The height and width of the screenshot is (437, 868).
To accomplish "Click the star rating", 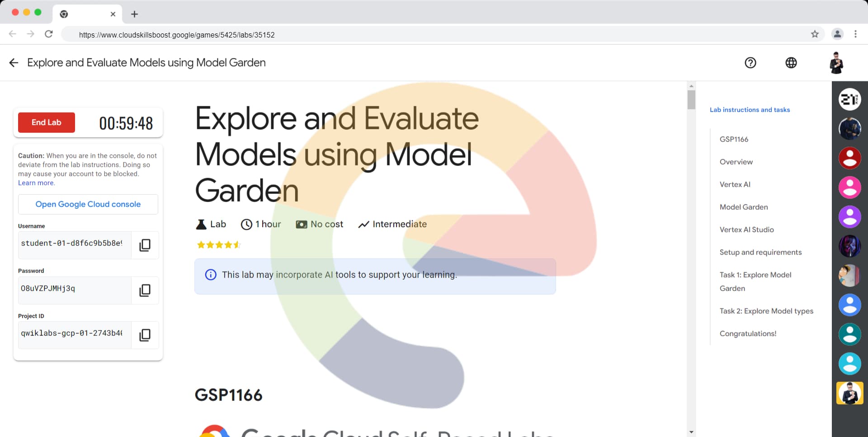I will 219,245.
